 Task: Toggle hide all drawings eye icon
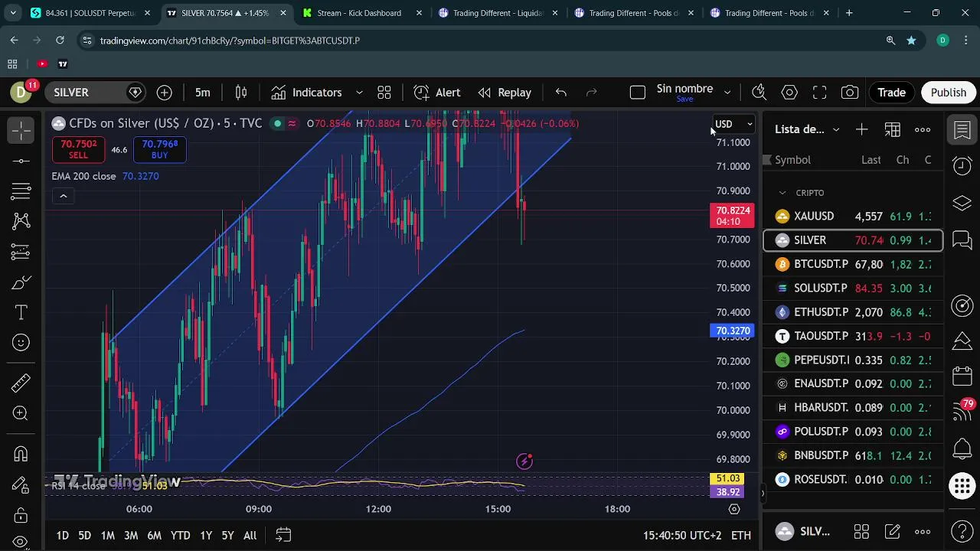pos(21,542)
